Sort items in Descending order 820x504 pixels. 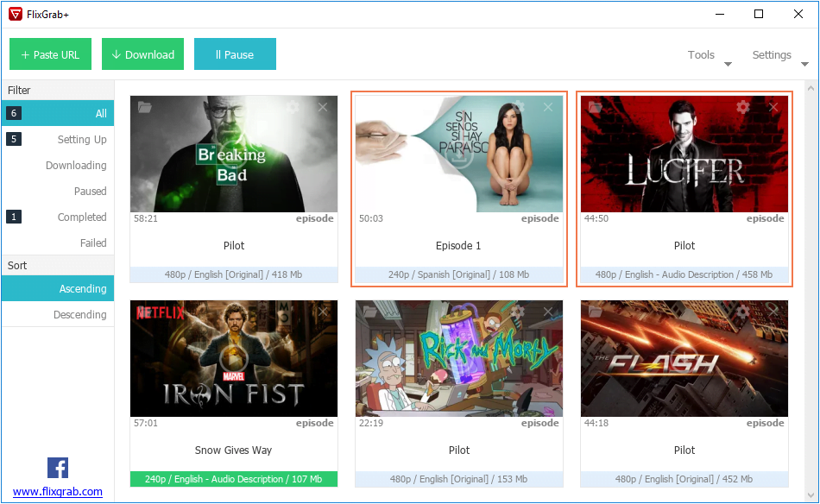pos(58,314)
